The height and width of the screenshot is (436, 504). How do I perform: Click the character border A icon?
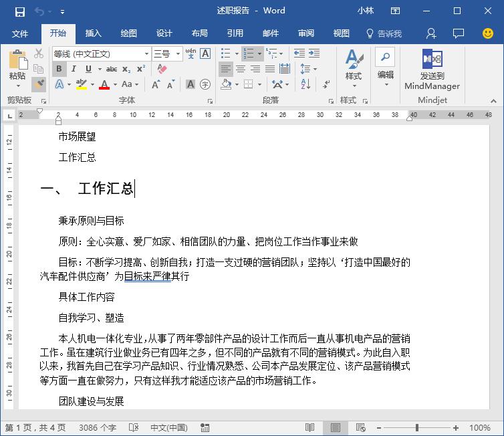tap(205, 53)
